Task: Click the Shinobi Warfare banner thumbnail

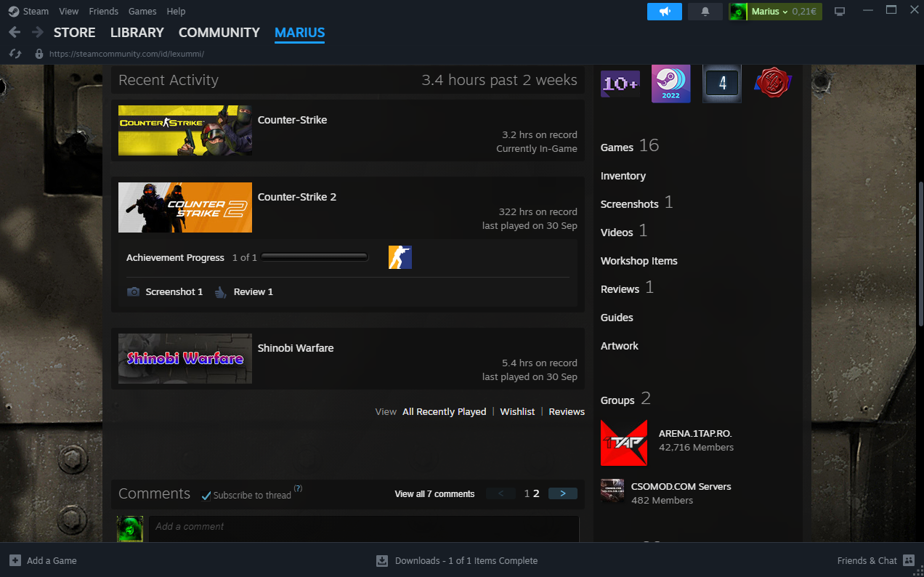Action: (185, 358)
